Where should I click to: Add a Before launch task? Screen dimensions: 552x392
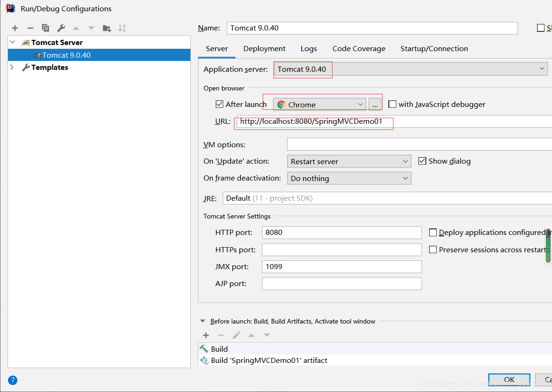[x=206, y=335]
